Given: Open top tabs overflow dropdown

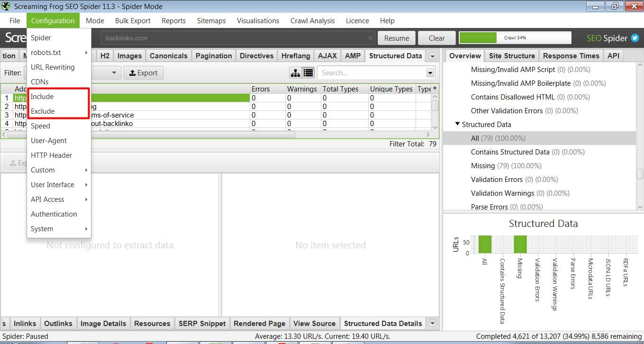Looking at the screenshot, I should 432,56.
